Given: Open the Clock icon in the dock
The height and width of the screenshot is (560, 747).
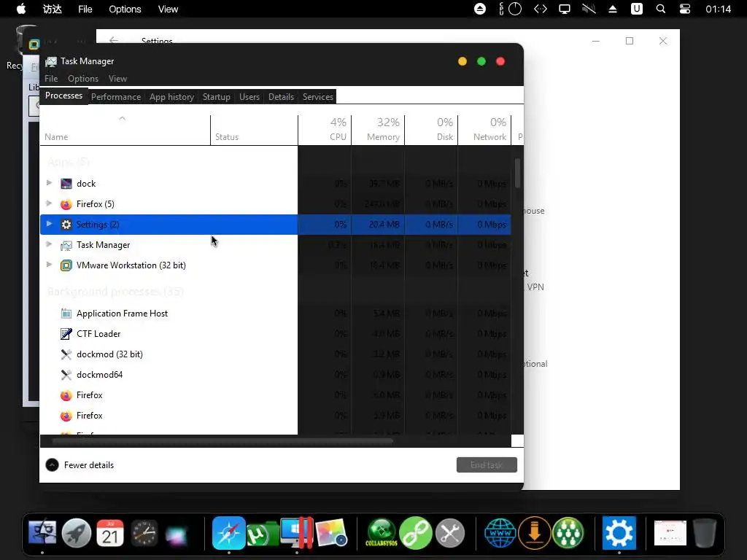Looking at the screenshot, I should click(144, 533).
